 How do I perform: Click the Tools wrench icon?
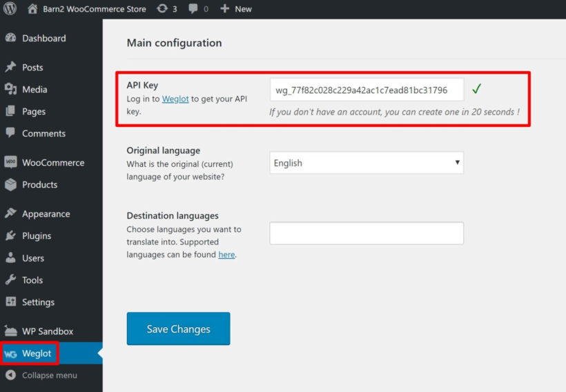10,280
